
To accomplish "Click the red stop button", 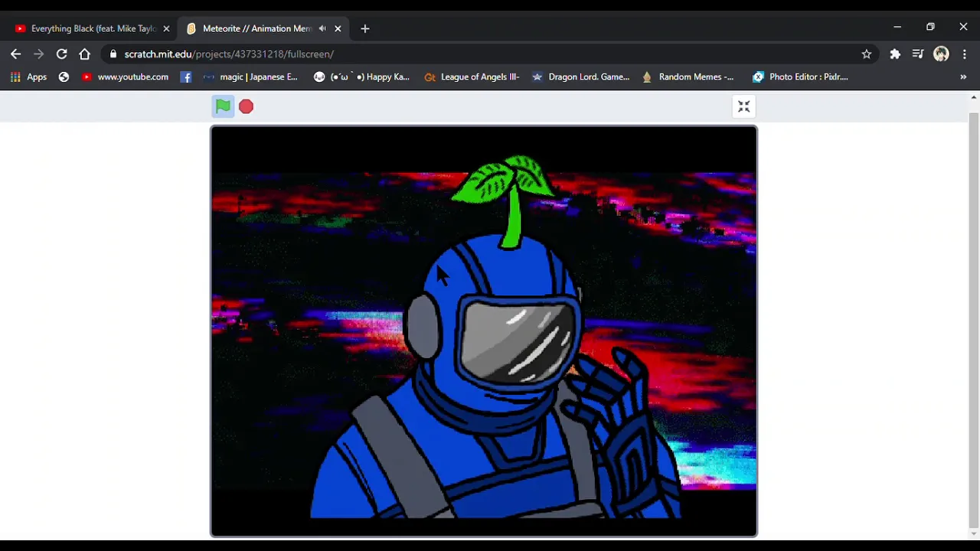I will tap(246, 106).
